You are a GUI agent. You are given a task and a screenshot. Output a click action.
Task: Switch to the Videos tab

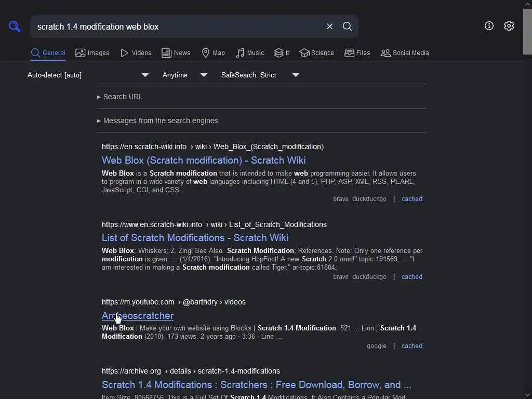tap(136, 53)
